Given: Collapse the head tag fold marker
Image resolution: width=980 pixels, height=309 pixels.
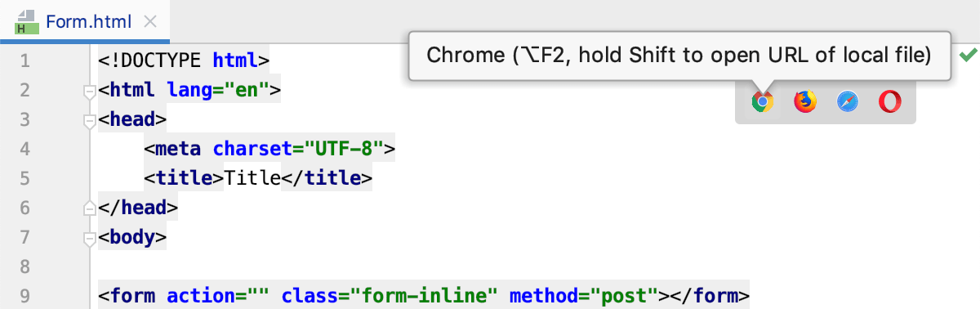Looking at the screenshot, I should click(x=90, y=121).
